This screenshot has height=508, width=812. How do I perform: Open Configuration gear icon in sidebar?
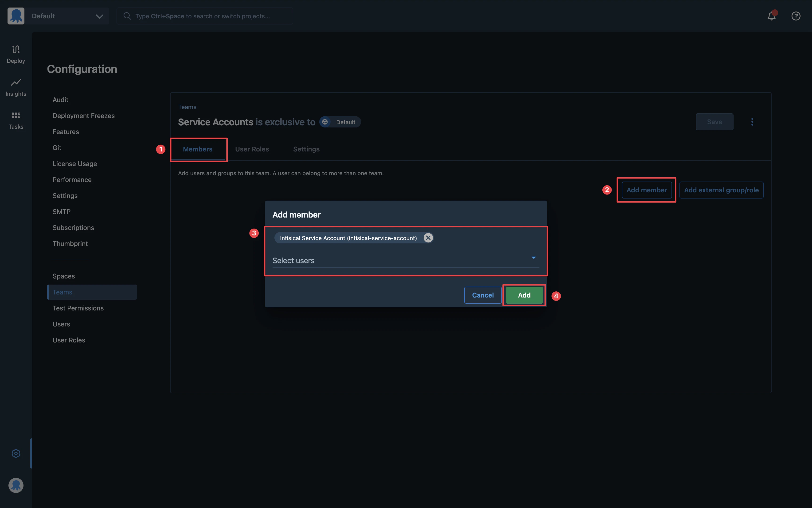(x=16, y=453)
